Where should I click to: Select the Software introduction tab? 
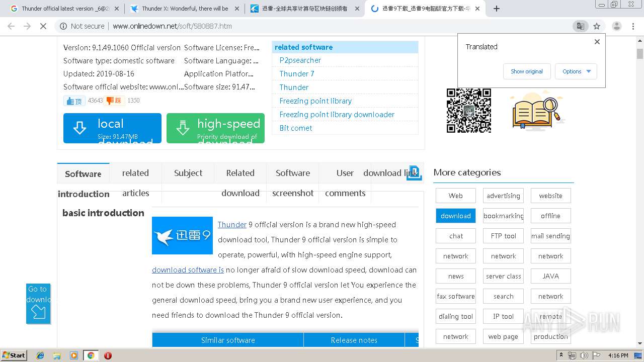83,184
